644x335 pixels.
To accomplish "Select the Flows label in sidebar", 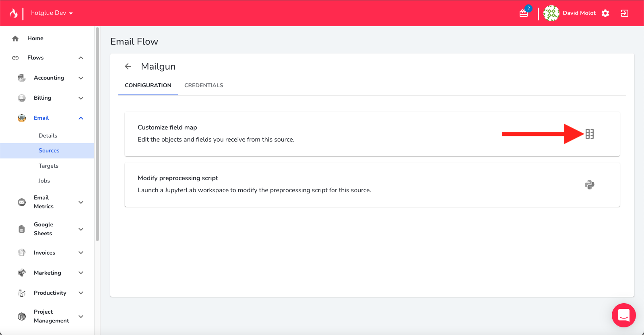I will point(35,58).
